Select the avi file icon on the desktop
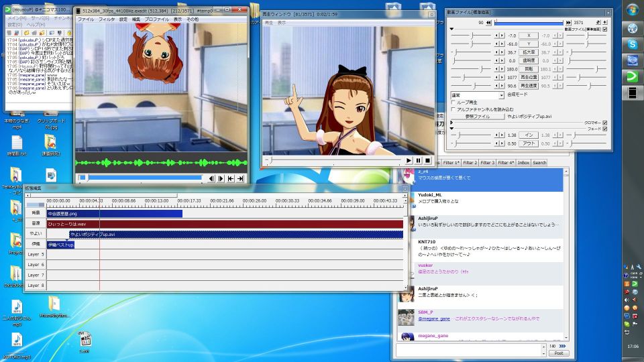The width and height of the screenshot is (644, 362). pyautogui.click(x=85, y=343)
